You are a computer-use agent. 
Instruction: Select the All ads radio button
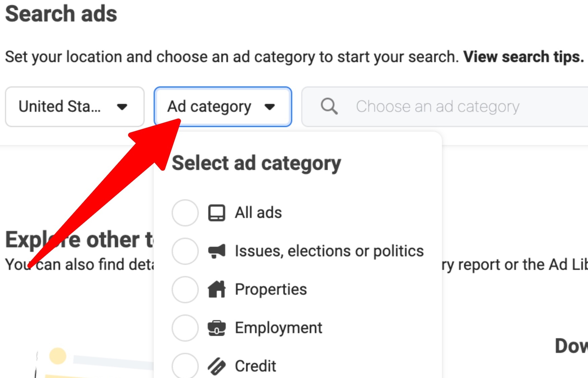185,213
